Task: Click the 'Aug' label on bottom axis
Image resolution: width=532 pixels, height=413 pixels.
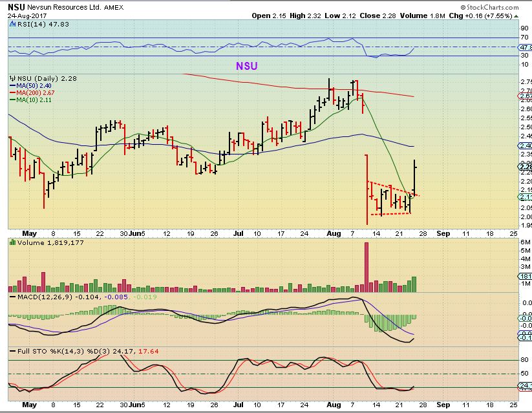Action: (x=334, y=405)
